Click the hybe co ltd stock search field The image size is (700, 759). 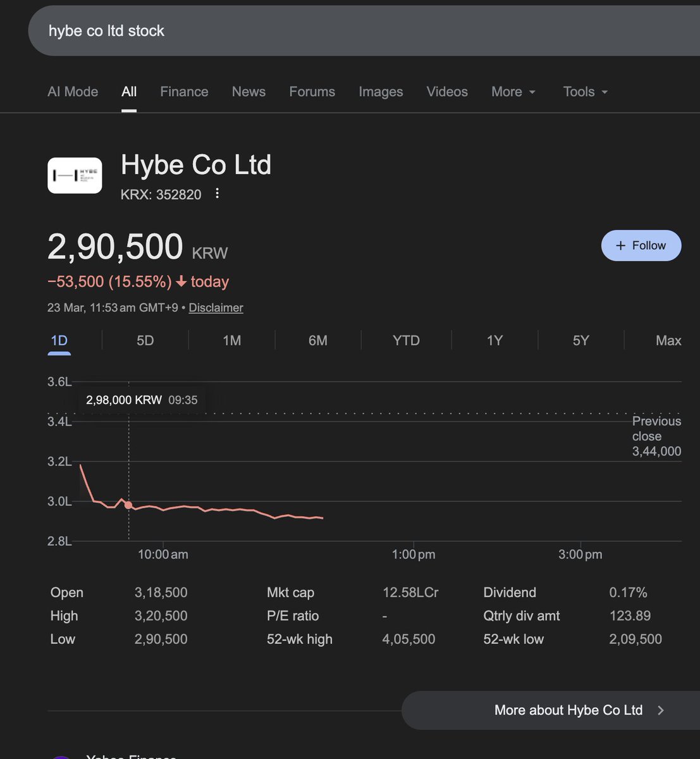tap(364, 30)
